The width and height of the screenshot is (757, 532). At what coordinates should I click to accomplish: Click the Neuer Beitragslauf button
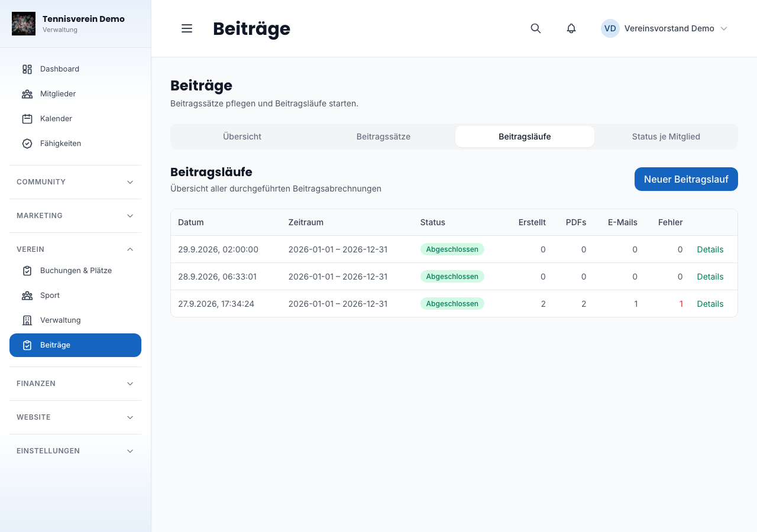686,179
